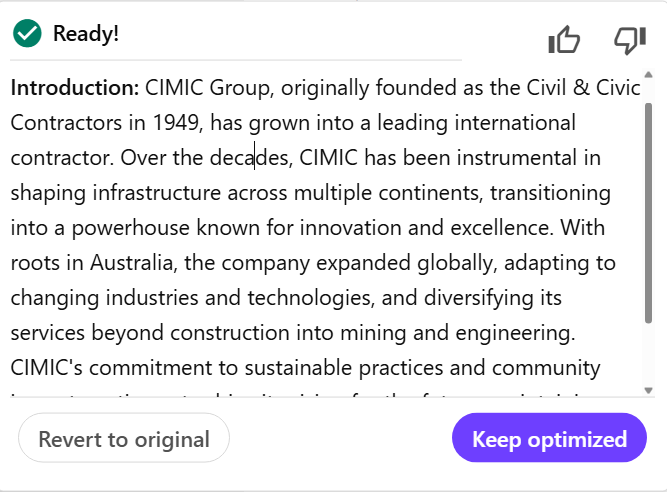
Task: Place cursor in "CIMIC Group" in first line
Action: coord(209,88)
